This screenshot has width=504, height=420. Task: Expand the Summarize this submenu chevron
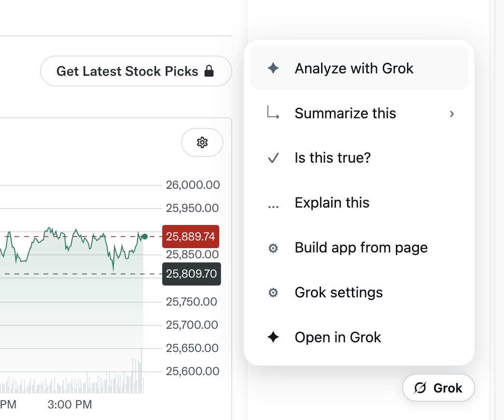pos(451,114)
